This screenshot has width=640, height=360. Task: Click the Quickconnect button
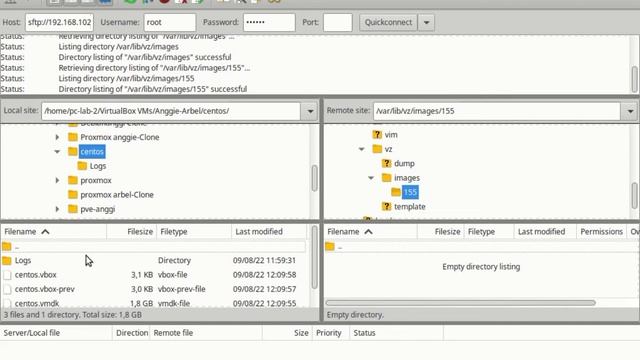tap(388, 22)
